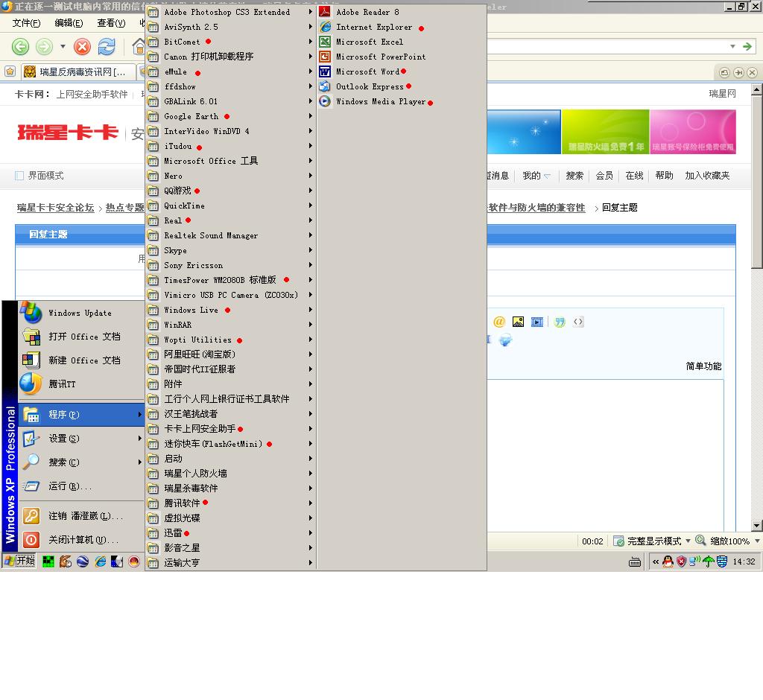The width and height of the screenshot is (763, 700).
Task: Launch Microsoft PowerPoint from the submenu
Action: pyautogui.click(x=402, y=57)
